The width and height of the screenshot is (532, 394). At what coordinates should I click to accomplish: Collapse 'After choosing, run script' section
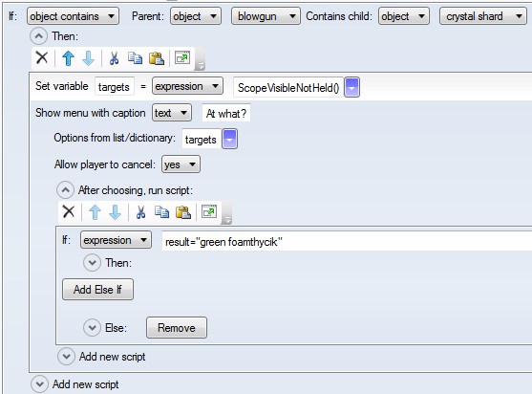click(x=65, y=190)
